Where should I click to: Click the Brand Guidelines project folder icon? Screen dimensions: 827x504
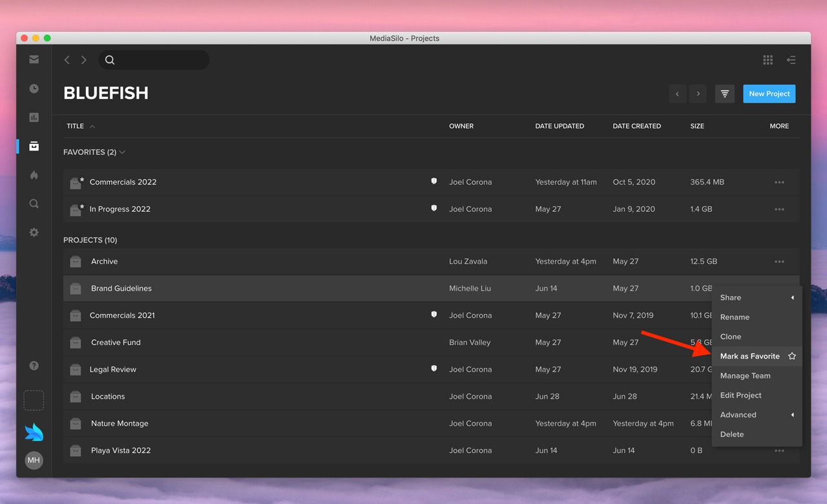76,288
